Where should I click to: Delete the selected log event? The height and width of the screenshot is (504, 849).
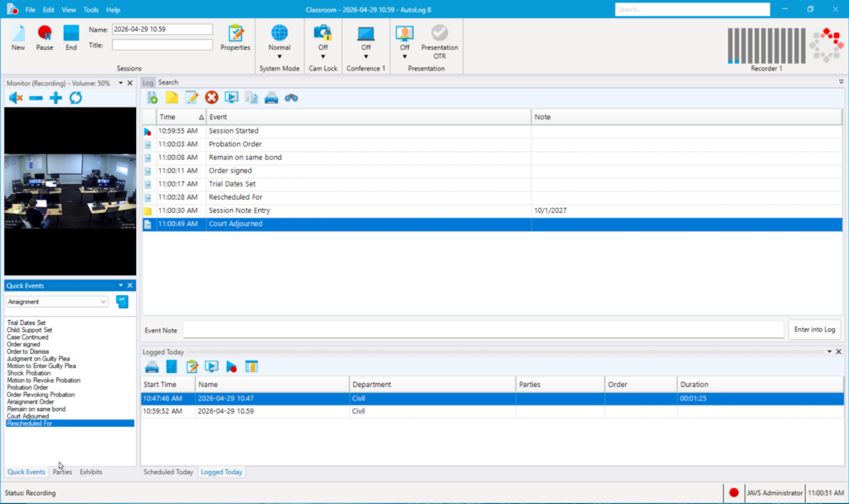[x=211, y=98]
